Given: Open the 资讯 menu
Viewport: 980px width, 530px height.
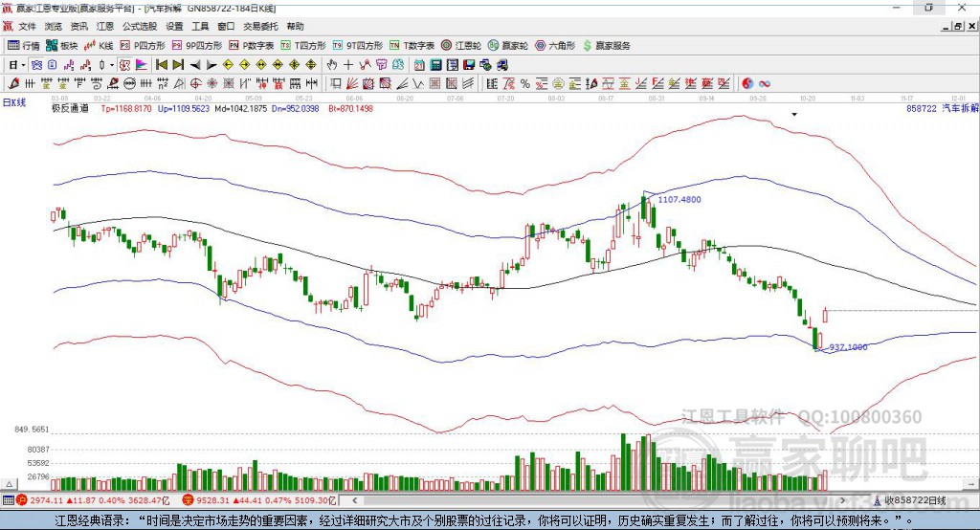Looking at the screenshot, I should coord(78,26).
